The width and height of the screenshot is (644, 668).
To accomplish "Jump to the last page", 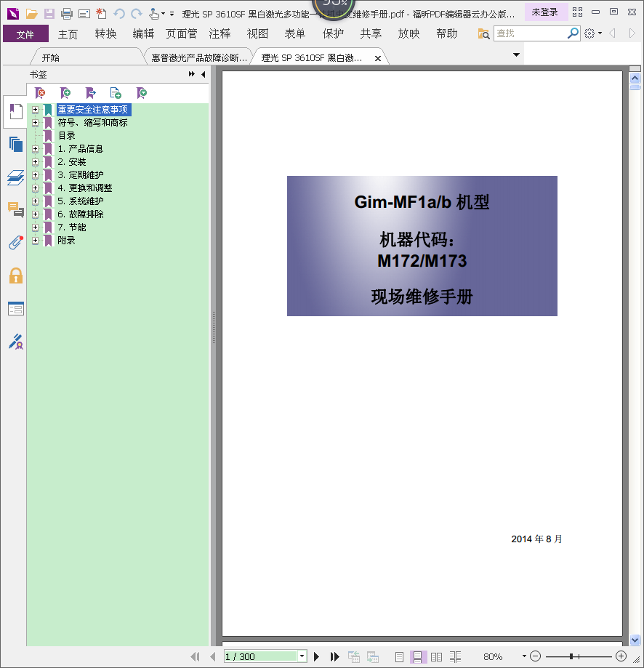I will [x=335, y=656].
